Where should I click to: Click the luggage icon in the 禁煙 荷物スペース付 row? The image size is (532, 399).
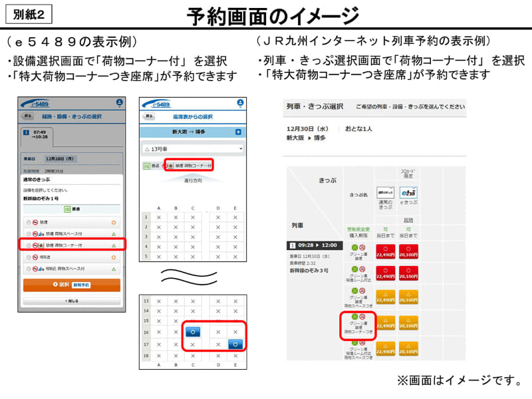tap(41, 234)
